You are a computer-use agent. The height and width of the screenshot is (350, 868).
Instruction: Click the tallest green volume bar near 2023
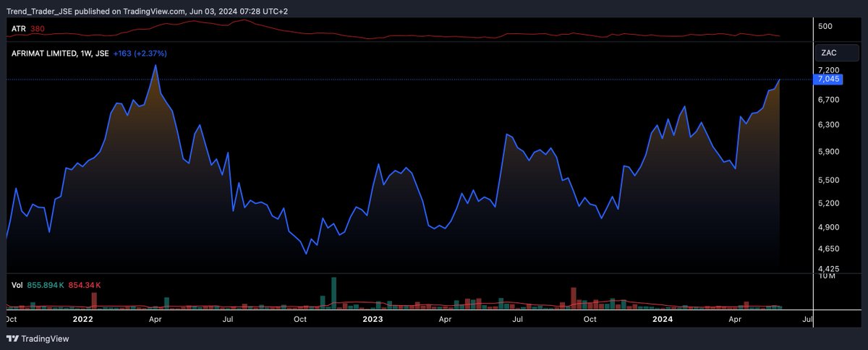pyautogui.click(x=333, y=294)
